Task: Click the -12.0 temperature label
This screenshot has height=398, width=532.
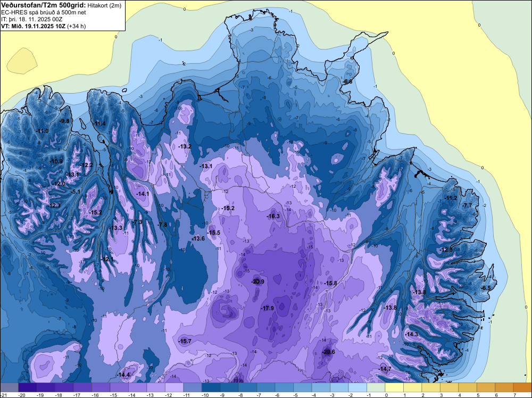Action: [x=59, y=184]
